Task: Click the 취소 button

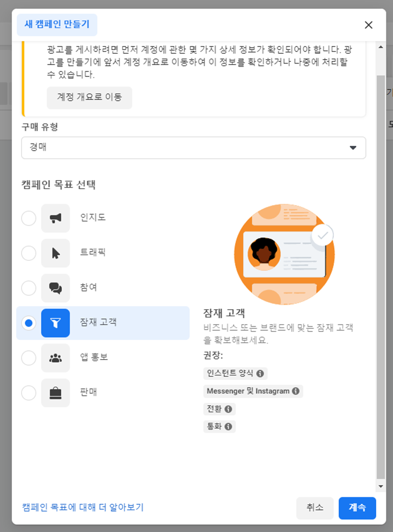Action: pyautogui.click(x=315, y=508)
